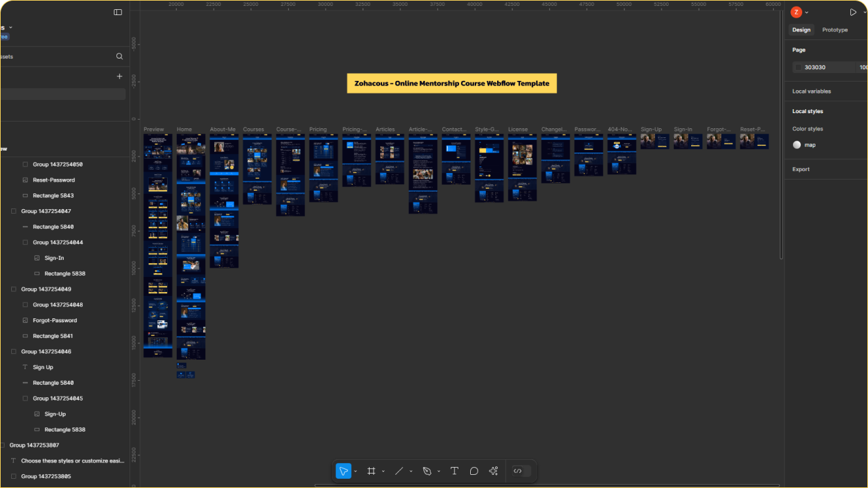Viewport: 868px width, 488px height.
Task: Select layer Group 1437253807
Action: (34, 445)
